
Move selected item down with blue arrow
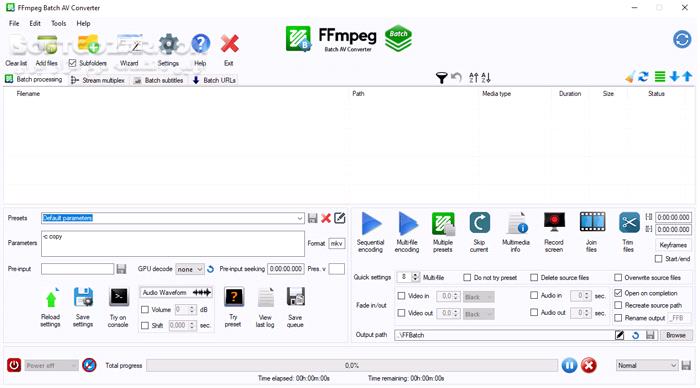click(x=675, y=77)
